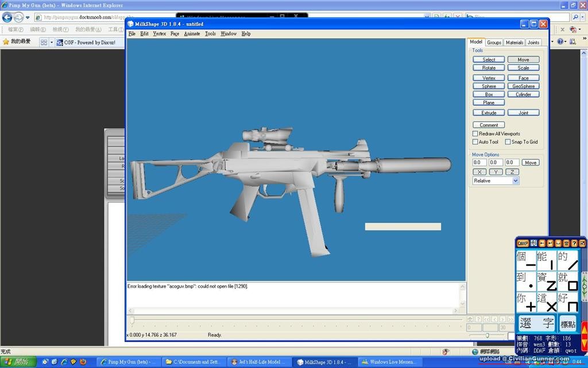
Task: Toggle the Auto Tool checkbox
Action: [x=475, y=141]
